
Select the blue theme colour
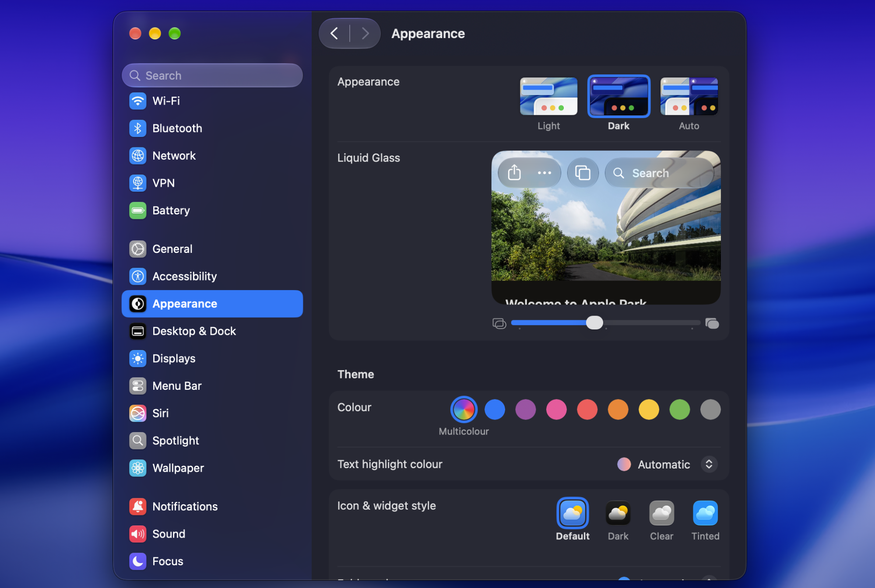(x=495, y=410)
